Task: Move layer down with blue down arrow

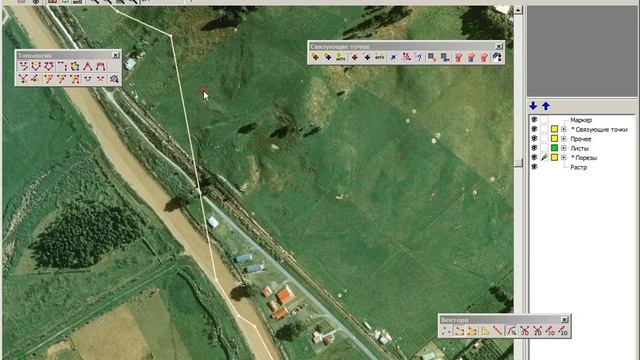Action: 533,106
